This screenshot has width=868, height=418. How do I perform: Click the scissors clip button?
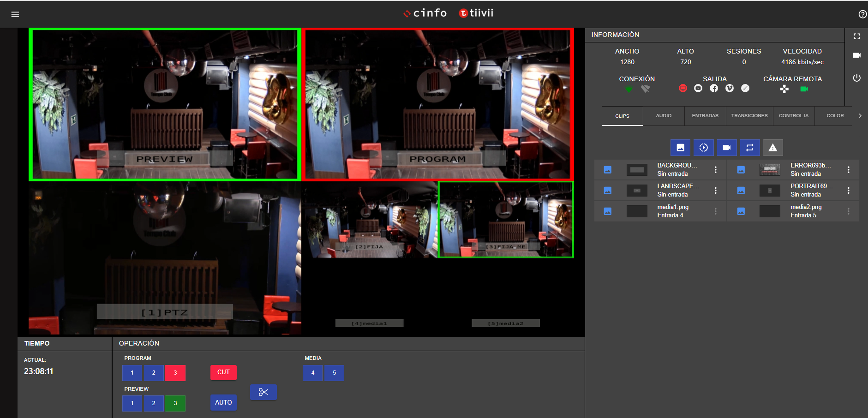[263, 392]
